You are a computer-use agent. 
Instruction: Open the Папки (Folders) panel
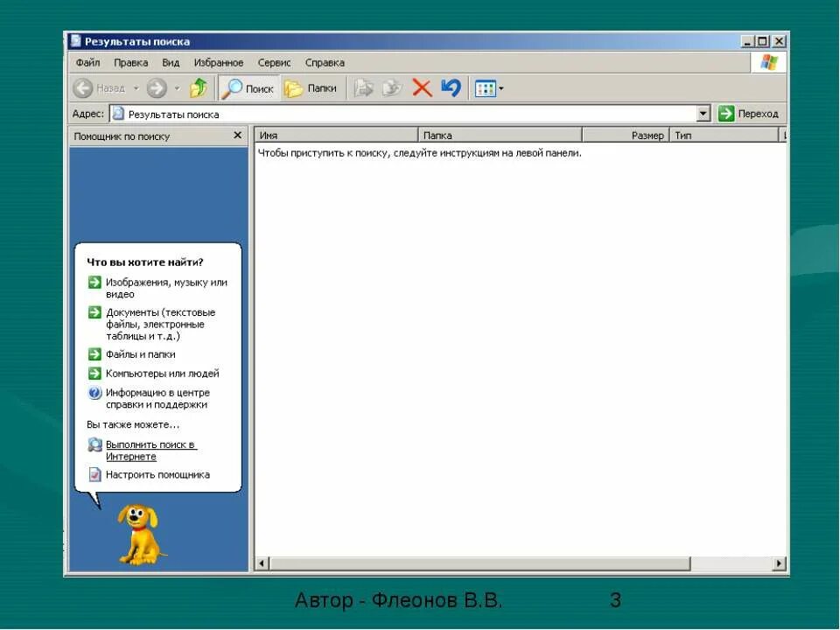point(311,87)
